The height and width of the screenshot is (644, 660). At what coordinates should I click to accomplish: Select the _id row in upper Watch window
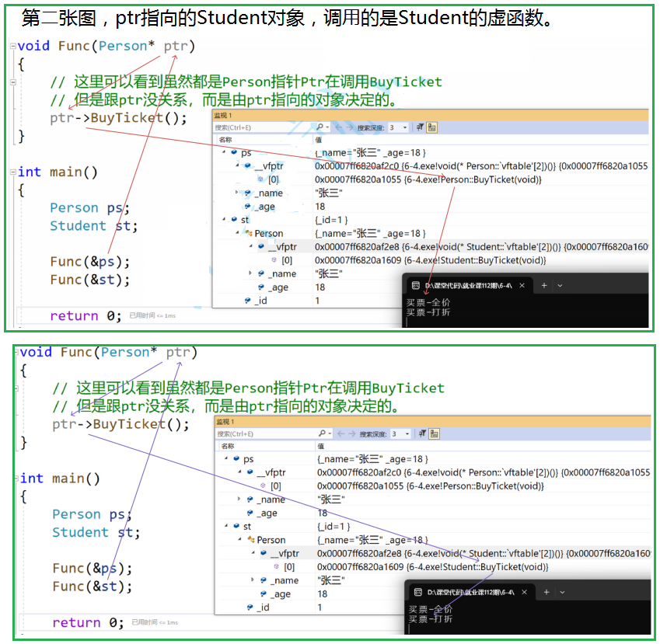click(x=307, y=301)
